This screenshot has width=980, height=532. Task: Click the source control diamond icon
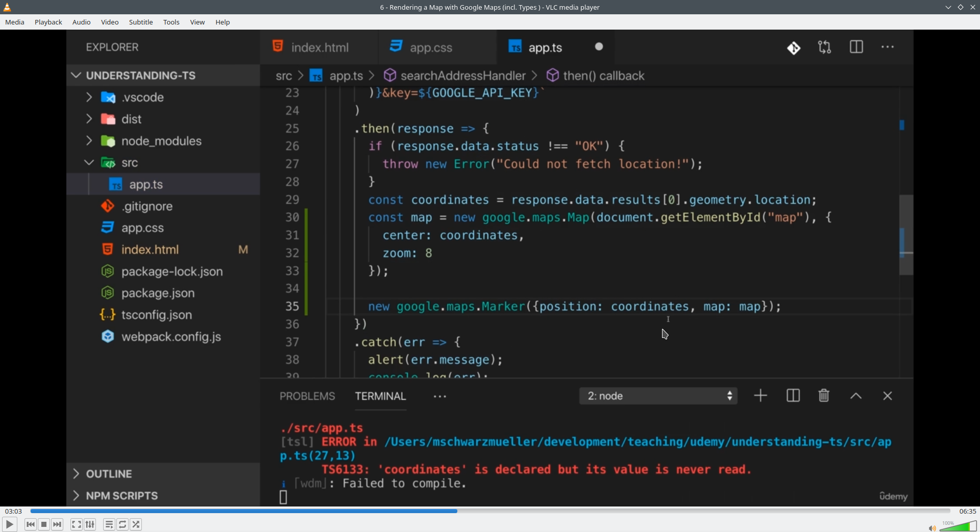[794, 48]
